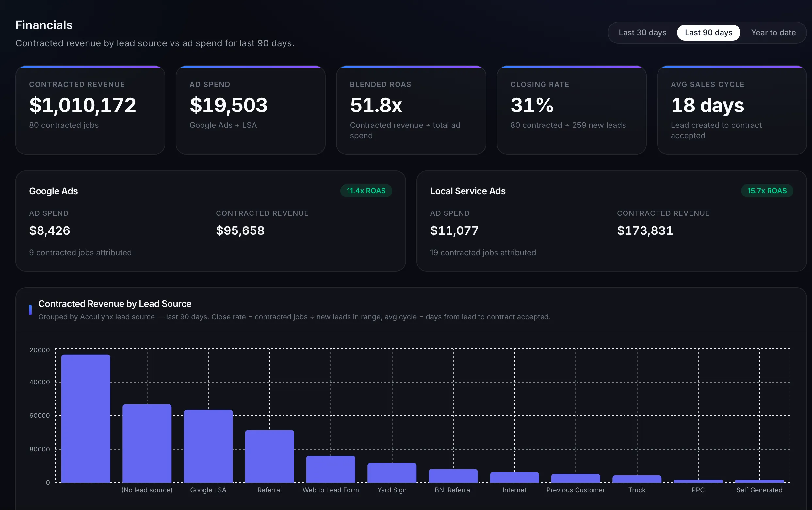812x510 pixels.
Task: Click the Self Generated axis label
Action: 759,490
